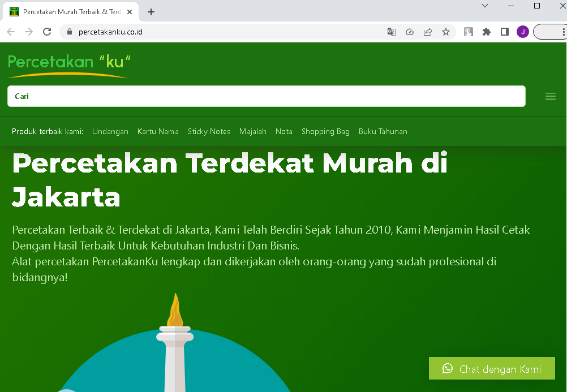Click the "Produk terbaik kami:" label
Image resolution: width=567 pixels, height=392 pixels.
[48, 132]
